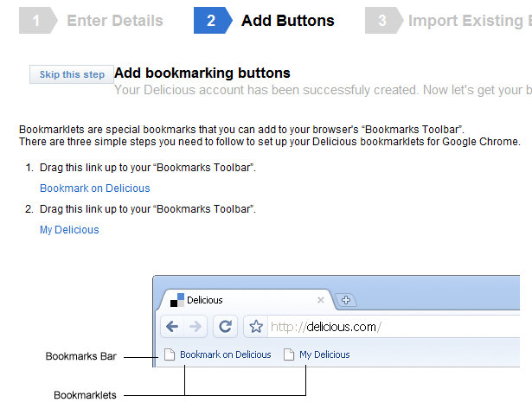Click the forward arrow in browser illustration
This screenshot has height=415, width=532.
click(x=195, y=327)
